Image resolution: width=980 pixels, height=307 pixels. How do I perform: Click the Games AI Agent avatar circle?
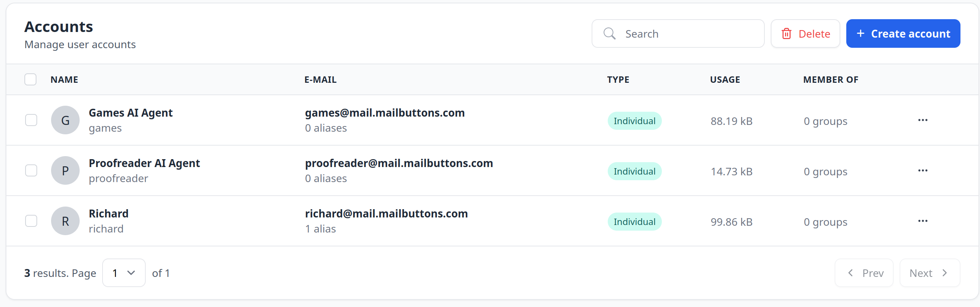(65, 120)
